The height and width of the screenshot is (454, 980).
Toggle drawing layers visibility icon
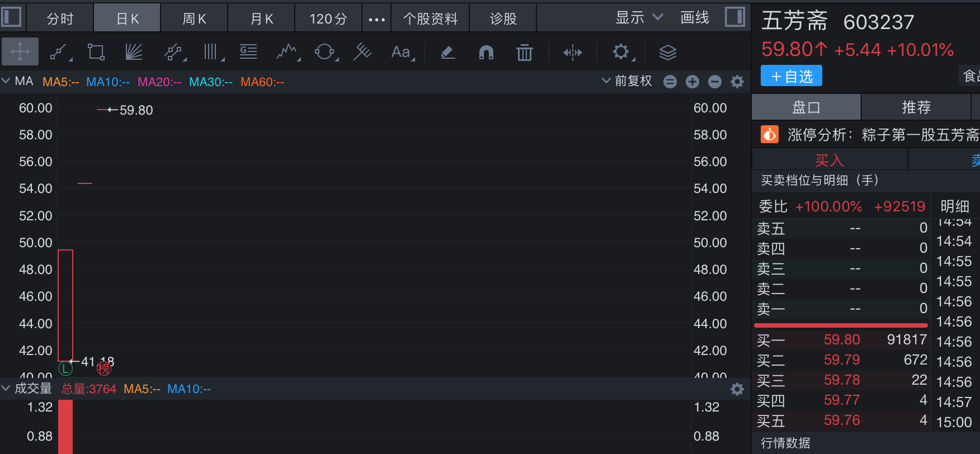tap(668, 52)
